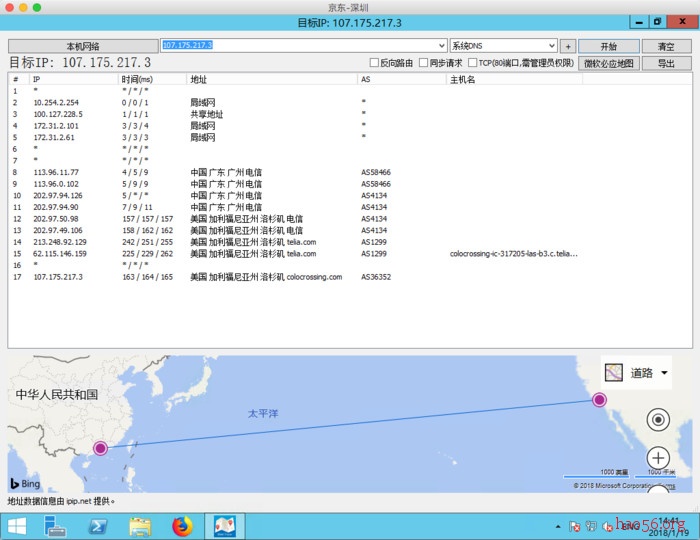Click the Best Trace taskbar icon

pos(225,526)
